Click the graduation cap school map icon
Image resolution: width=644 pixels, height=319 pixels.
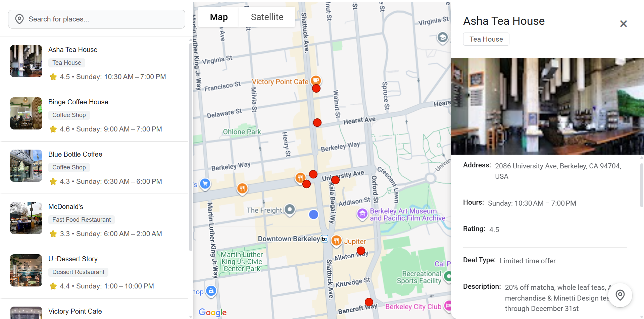point(443,37)
